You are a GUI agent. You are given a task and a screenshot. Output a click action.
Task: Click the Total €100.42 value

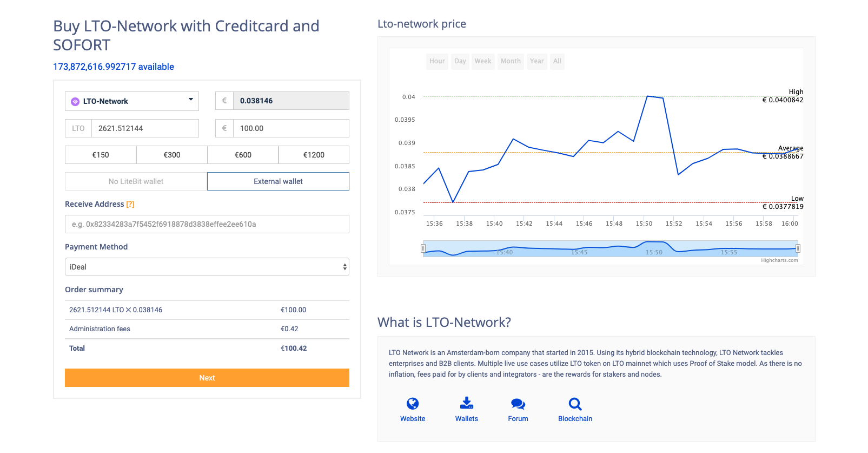click(x=294, y=349)
